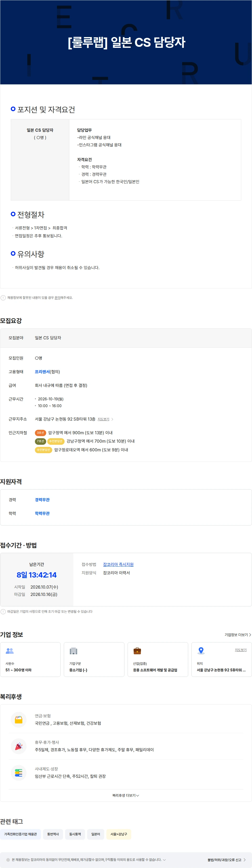Select the 동시통역 tag
The height and width of the screenshot is (868, 252).
[75, 834]
